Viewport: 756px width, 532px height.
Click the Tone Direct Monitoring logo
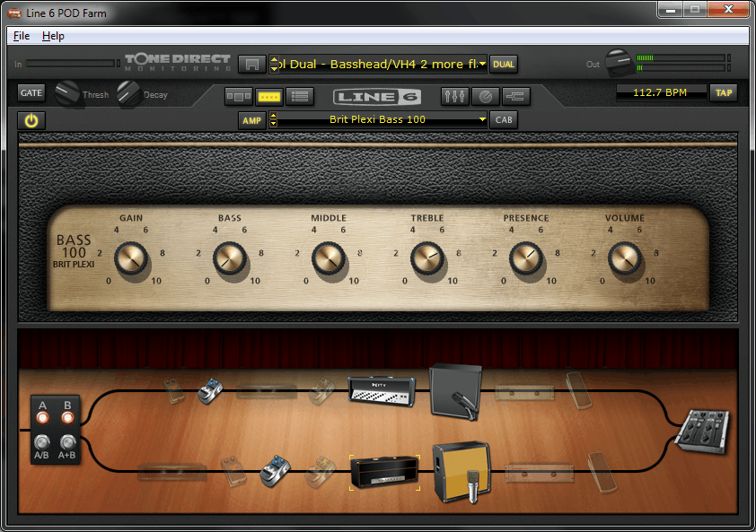tap(178, 63)
